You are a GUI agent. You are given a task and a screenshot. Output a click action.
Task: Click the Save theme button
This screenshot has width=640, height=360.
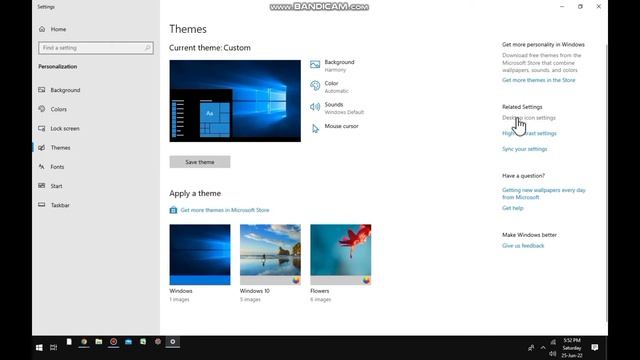coord(200,162)
